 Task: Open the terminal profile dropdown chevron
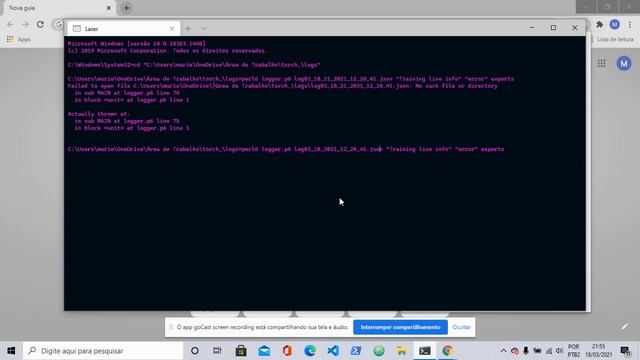click(x=203, y=29)
